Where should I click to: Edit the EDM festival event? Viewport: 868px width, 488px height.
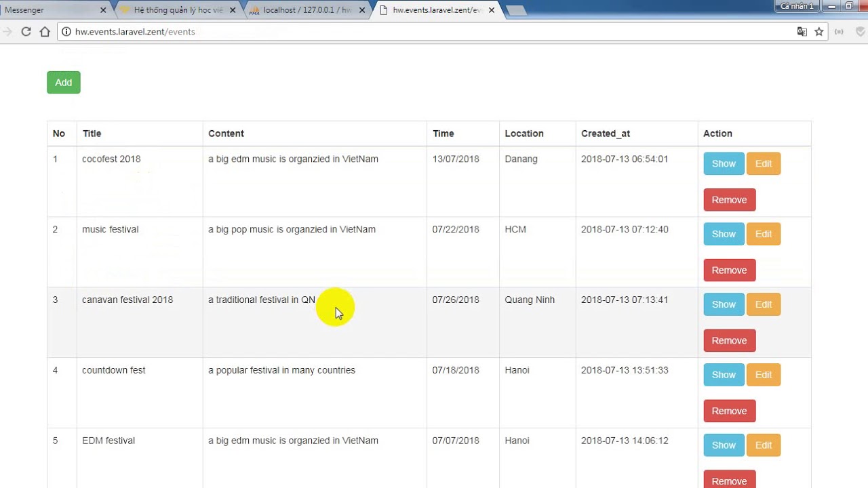[764, 445]
